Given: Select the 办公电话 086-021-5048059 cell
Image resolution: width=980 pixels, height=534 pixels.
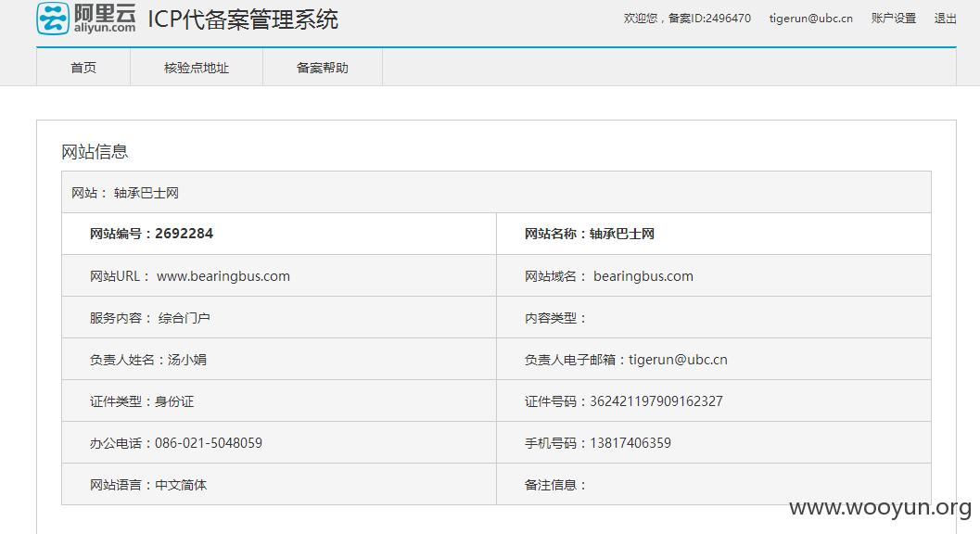Looking at the screenshot, I should [x=279, y=443].
